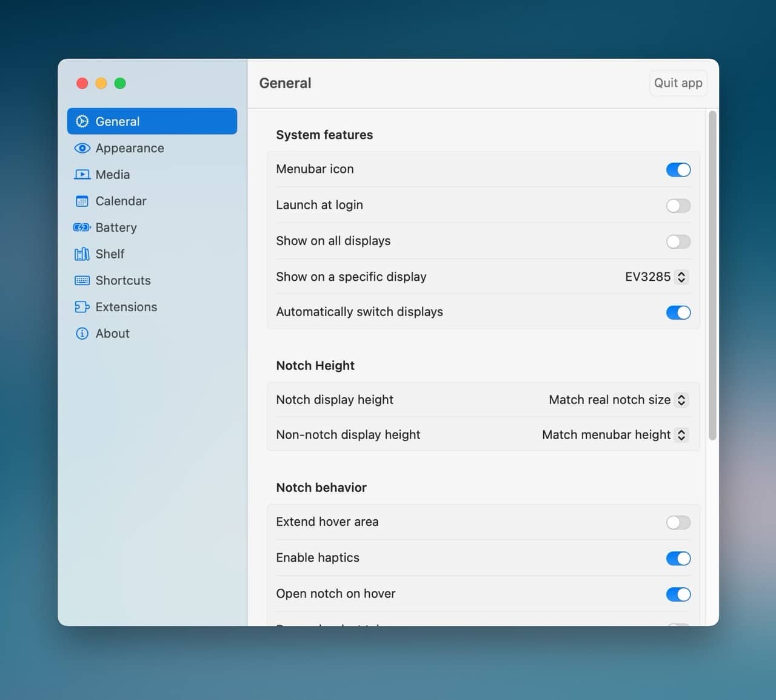Click the Extensions puzzle icon
Viewport: 776px width, 700px height.
(82, 307)
